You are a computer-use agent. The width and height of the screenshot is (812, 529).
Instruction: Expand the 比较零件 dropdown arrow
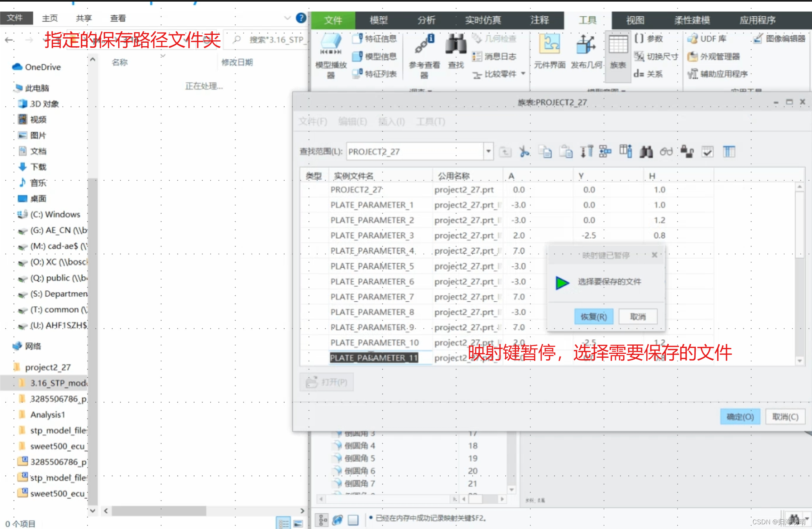[x=523, y=74]
